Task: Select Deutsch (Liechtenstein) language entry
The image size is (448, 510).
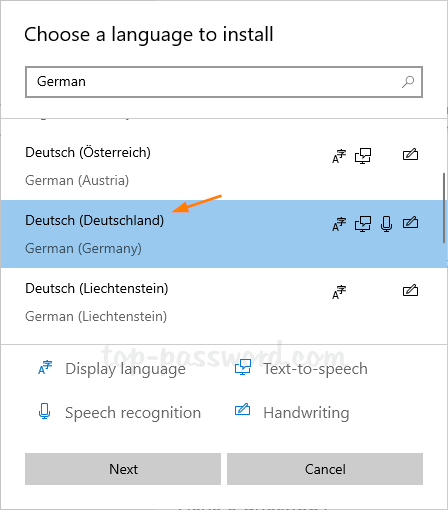Action: point(223,302)
